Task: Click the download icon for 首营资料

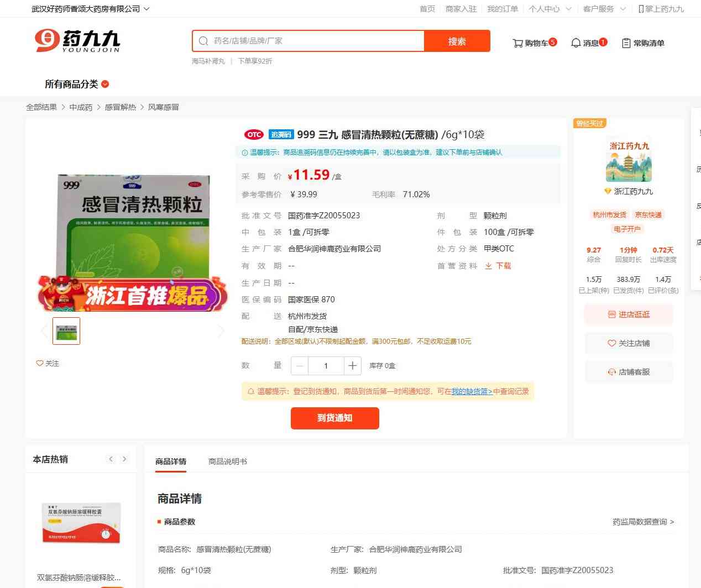Action: (488, 266)
